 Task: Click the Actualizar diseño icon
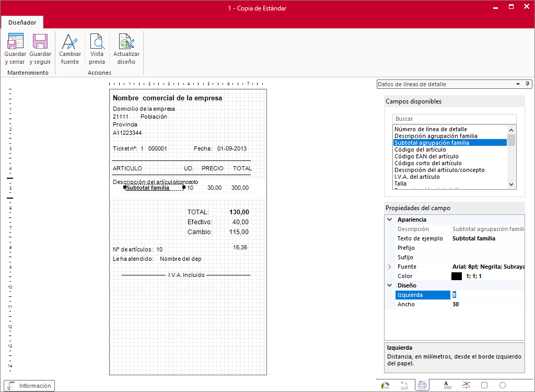(126, 41)
